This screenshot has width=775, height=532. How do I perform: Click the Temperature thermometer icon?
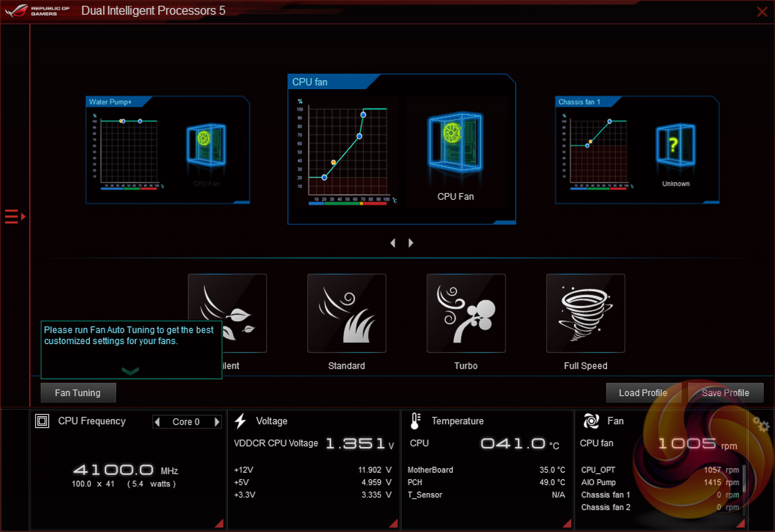[x=415, y=421]
